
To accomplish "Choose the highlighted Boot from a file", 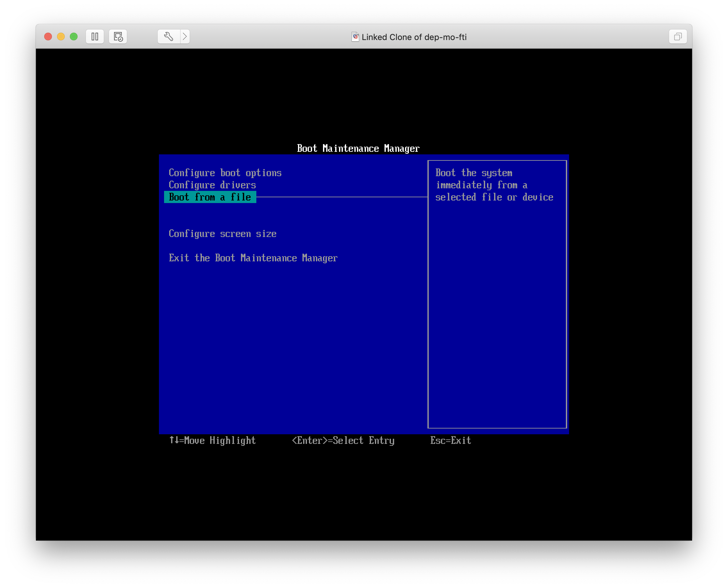I will click(x=210, y=197).
